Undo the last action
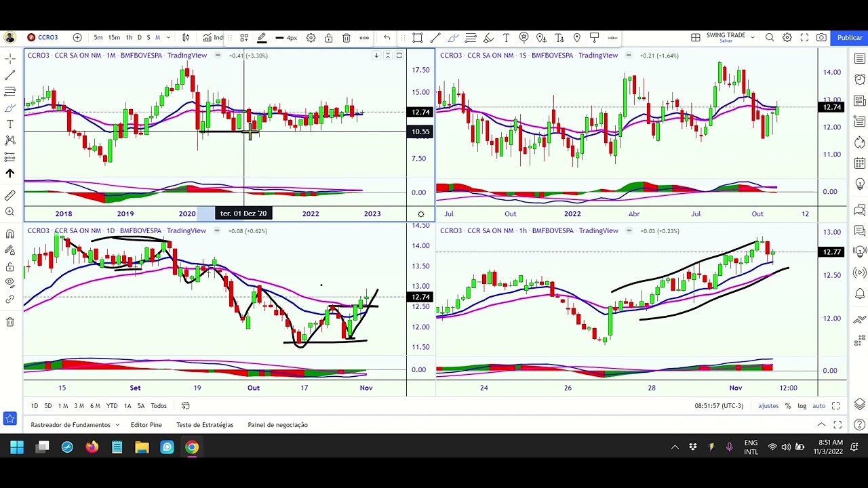This screenshot has width=868, height=488. pos(387,37)
